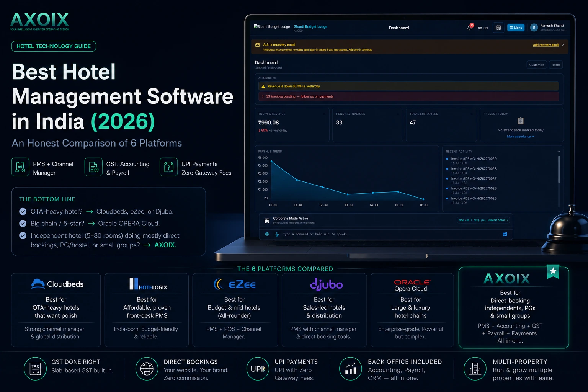The width and height of the screenshot is (588, 392).
Task: Select the Djubo platform card logo
Action: coord(326,284)
